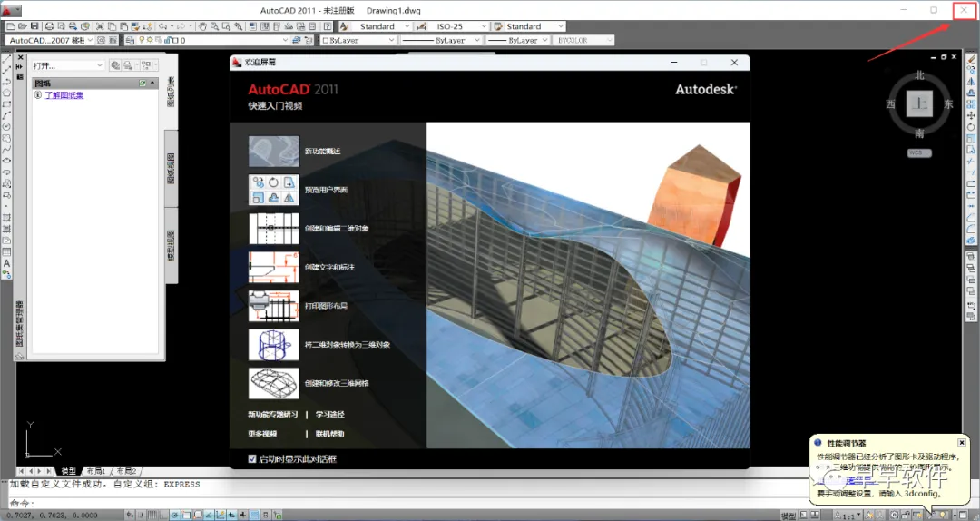The height and width of the screenshot is (521, 980).
Task: Click the Table Style icon in toolbar
Action: click(498, 26)
